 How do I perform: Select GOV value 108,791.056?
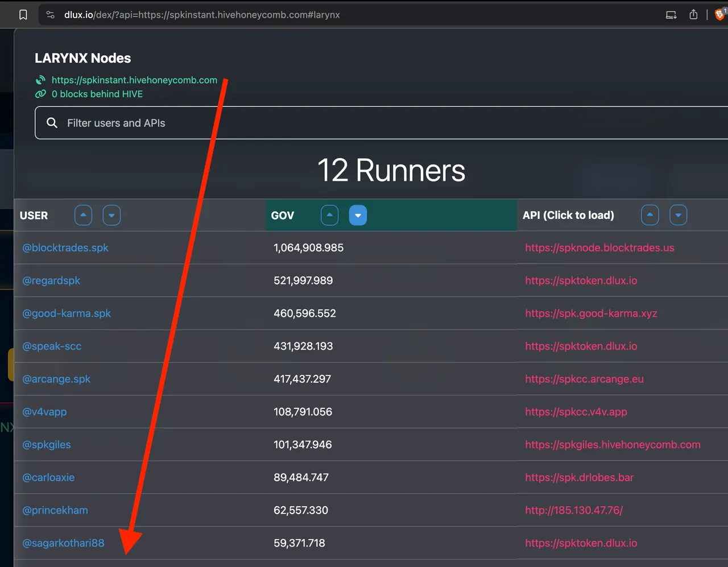pos(303,412)
